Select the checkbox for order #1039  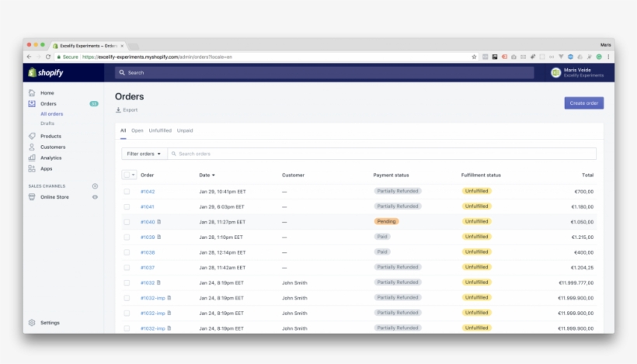coord(127,237)
